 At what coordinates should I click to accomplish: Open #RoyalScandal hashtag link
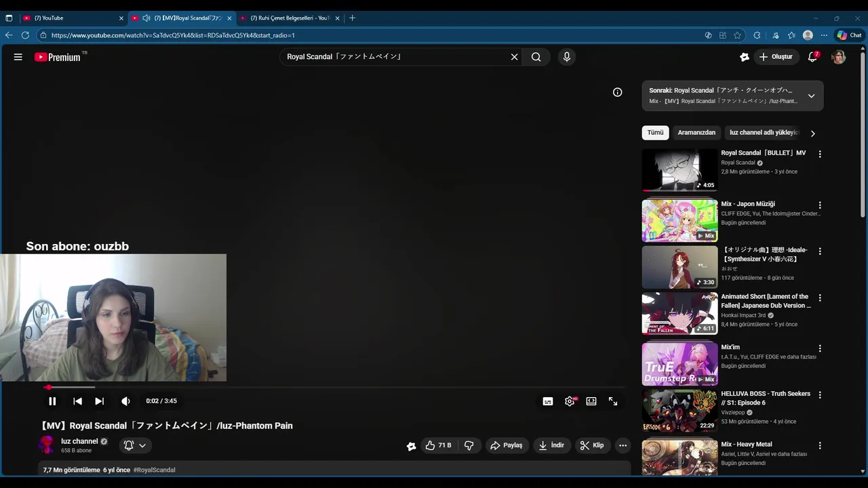154,470
